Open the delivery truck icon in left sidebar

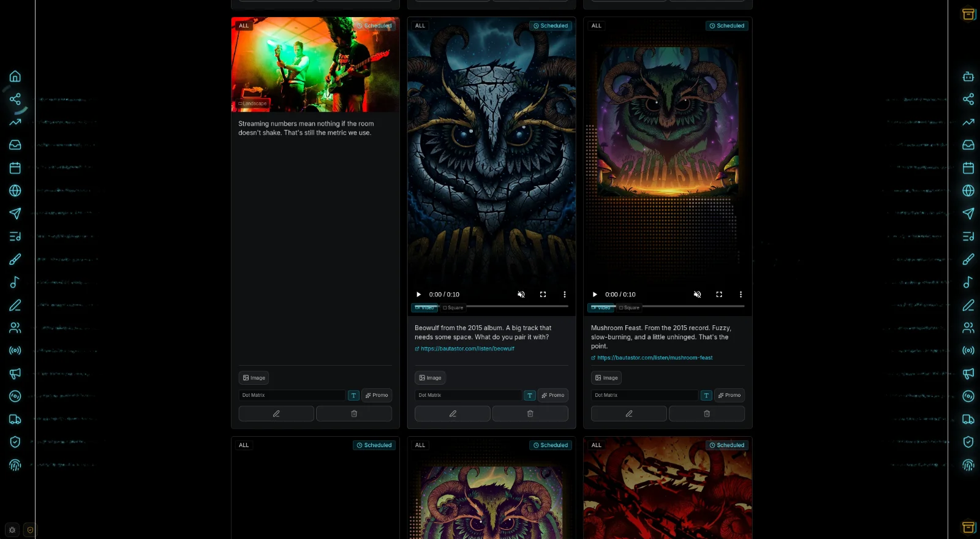click(x=15, y=420)
